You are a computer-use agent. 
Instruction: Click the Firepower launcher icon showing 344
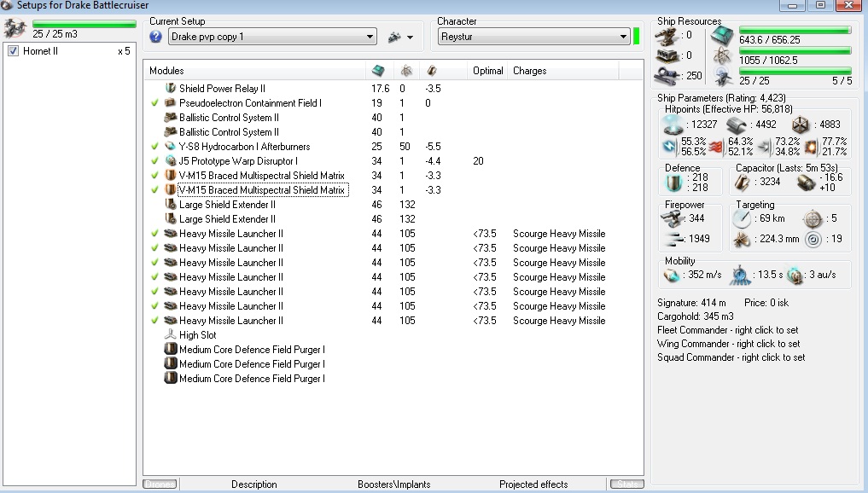(673, 218)
